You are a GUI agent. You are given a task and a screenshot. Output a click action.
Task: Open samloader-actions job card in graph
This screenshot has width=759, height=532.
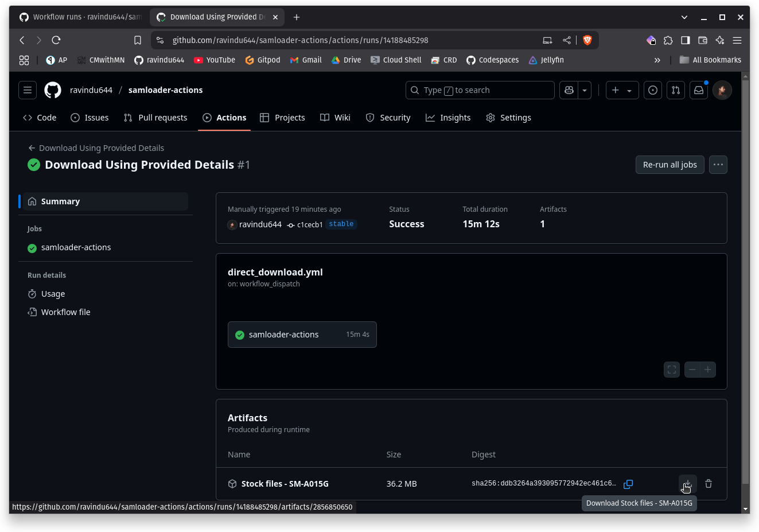(302, 335)
